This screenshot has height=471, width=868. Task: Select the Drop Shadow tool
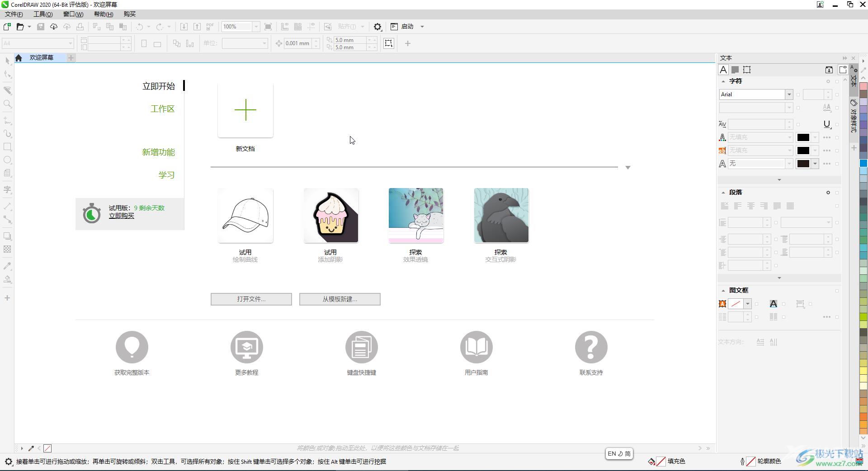[7, 236]
